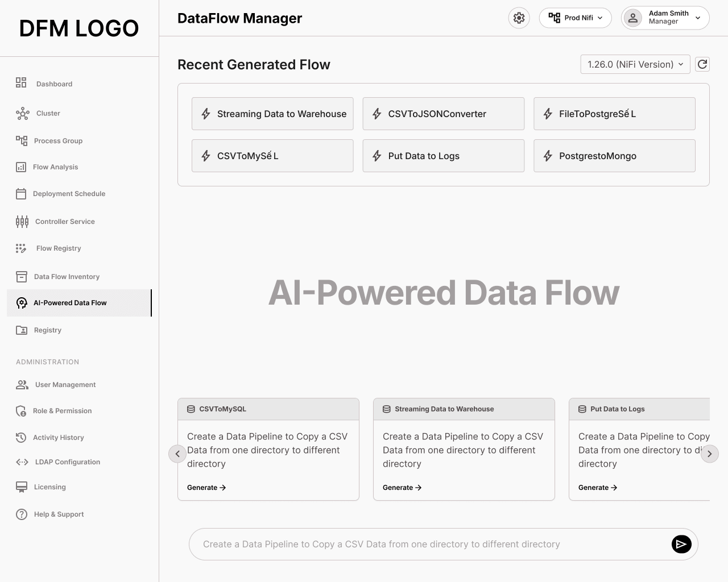Open FileToPostgreSQL recent flow

614,114
